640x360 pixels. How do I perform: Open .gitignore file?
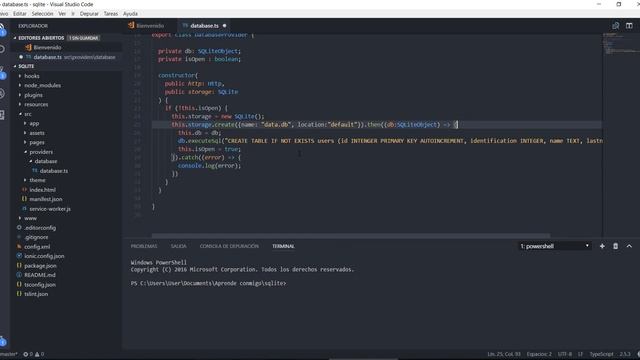click(36, 237)
